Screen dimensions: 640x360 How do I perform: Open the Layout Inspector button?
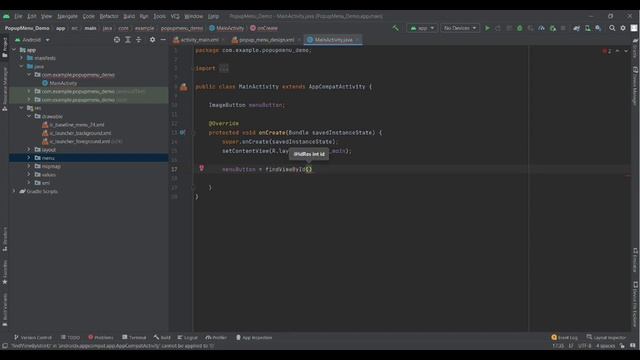606,338
